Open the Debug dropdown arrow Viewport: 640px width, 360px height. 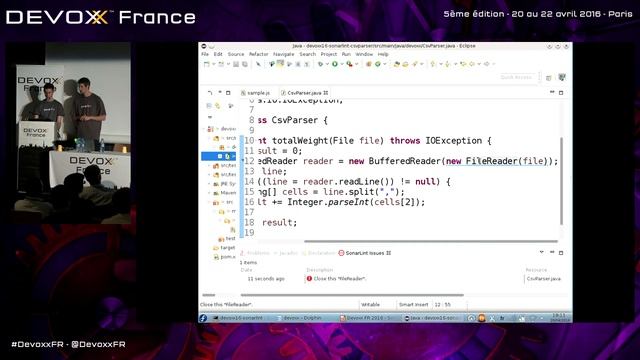point(327,64)
